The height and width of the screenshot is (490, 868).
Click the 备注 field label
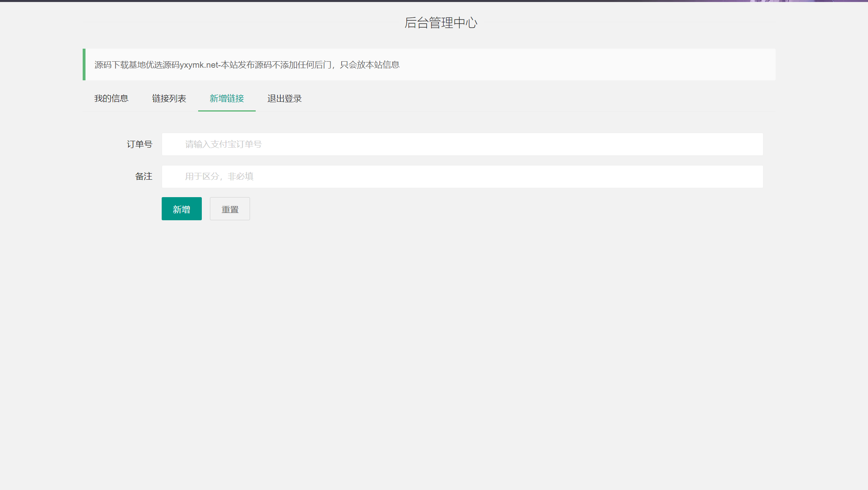pyautogui.click(x=143, y=176)
